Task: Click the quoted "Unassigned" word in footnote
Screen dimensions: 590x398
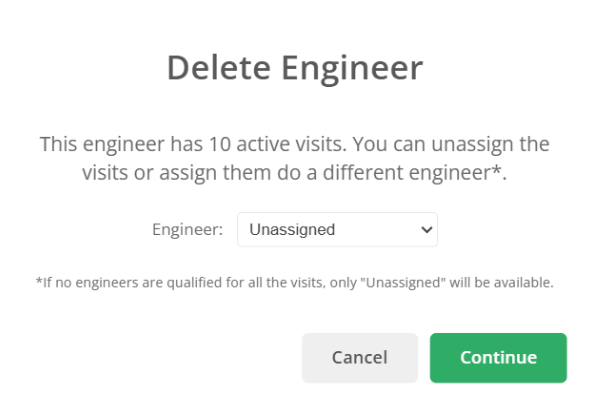Action: click(403, 283)
